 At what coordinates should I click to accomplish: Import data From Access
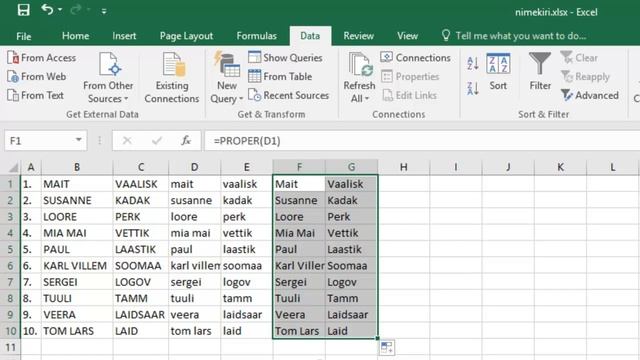[42, 58]
